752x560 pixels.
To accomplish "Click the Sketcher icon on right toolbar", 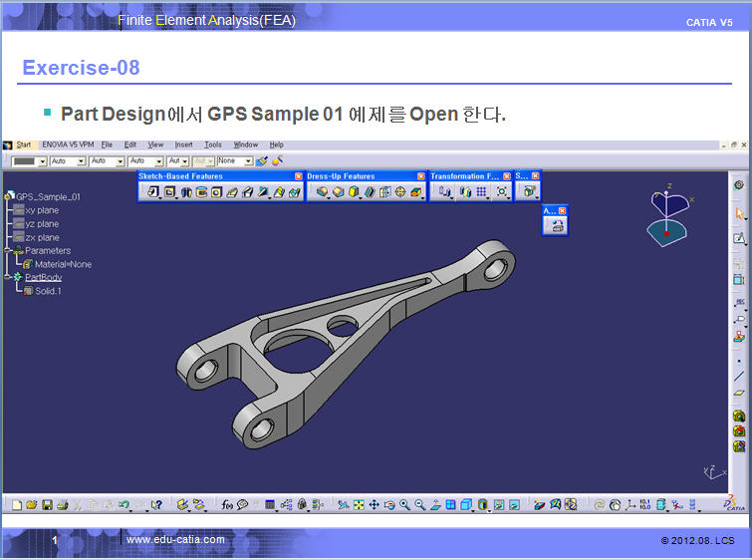I will coord(739,238).
